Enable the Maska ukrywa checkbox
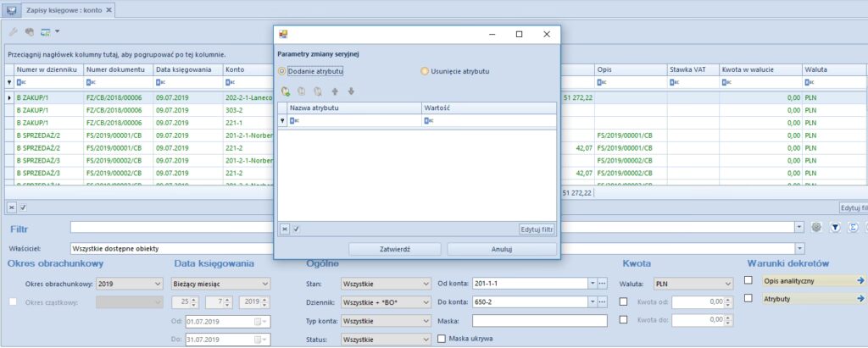 (442, 339)
